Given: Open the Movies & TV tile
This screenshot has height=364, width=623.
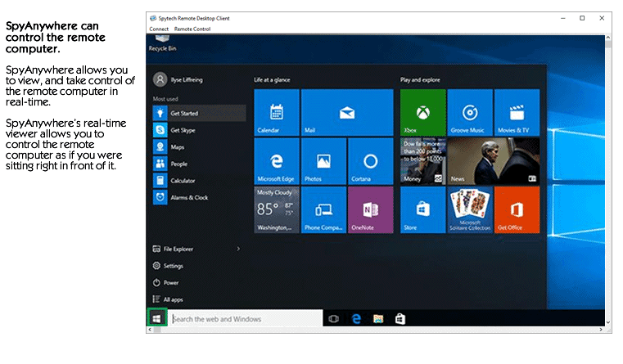Looking at the screenshot, I should pyautogui.click(x=517, y=112).
